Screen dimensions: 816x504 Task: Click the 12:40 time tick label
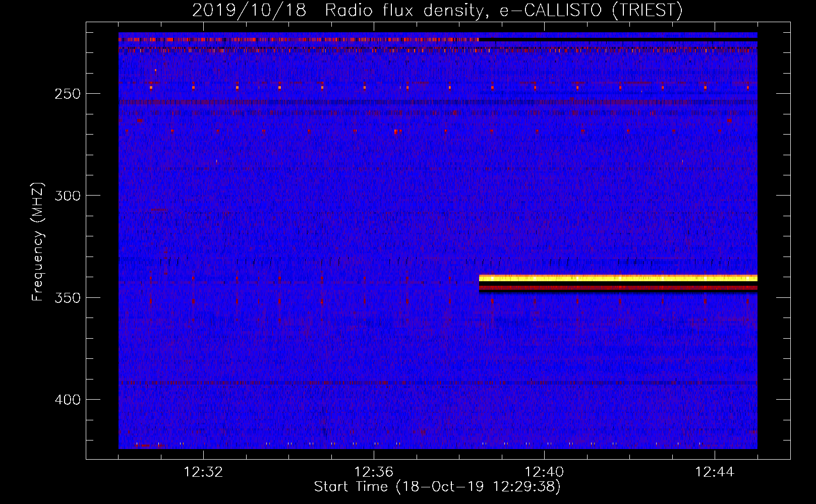pos(544,472)
